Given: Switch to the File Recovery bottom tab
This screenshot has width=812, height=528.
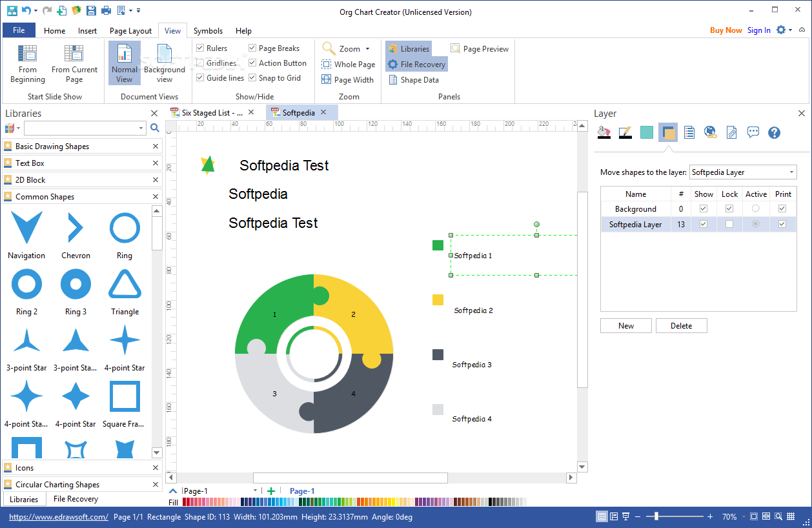Looking at the screenshot, I should (76, 499).
